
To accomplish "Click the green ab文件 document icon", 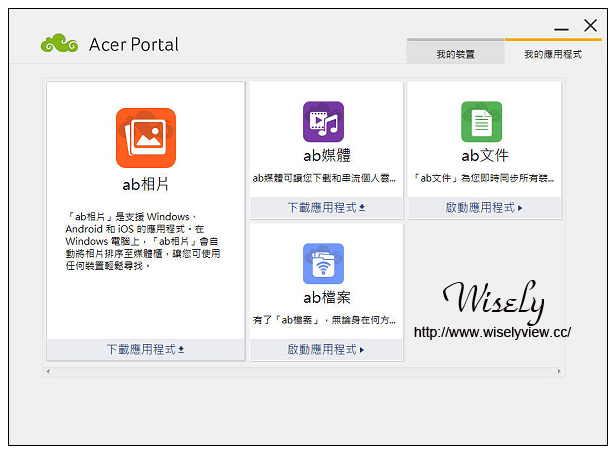I will [482, 122].
